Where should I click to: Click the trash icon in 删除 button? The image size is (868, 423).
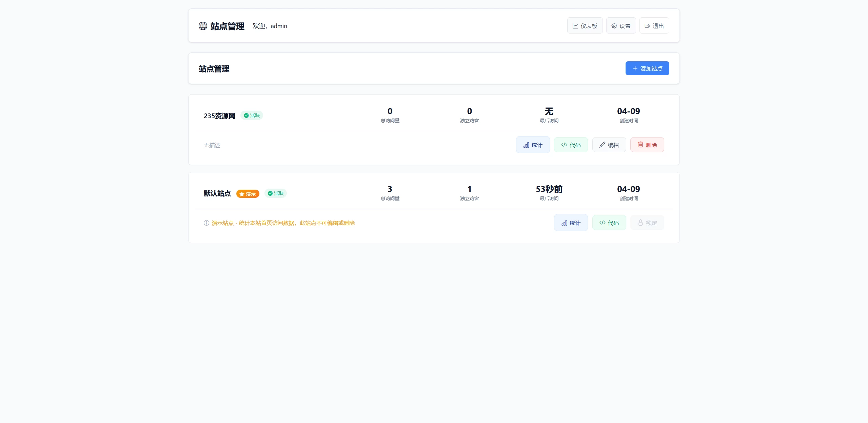tap(640, 145)
